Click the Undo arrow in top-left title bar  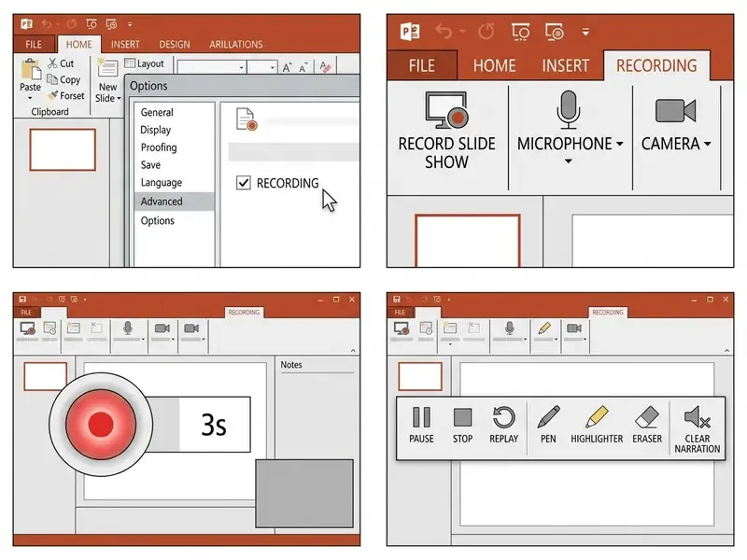pos(46,23)
